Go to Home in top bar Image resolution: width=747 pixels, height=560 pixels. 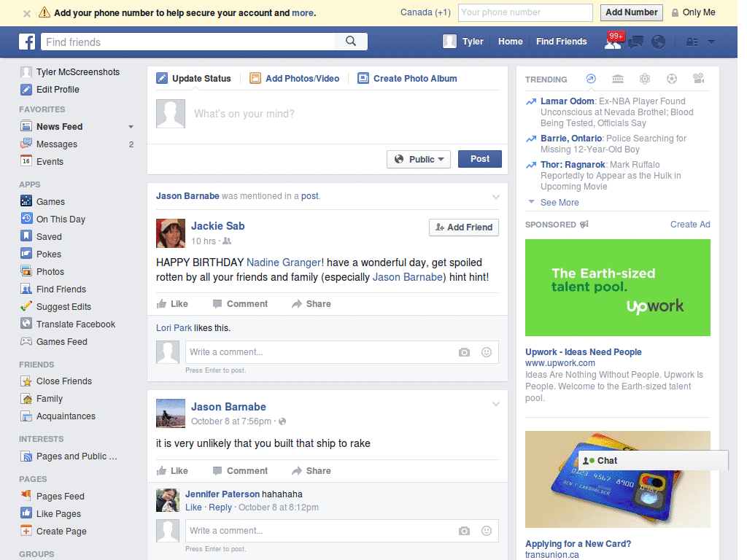click(510, 42)
